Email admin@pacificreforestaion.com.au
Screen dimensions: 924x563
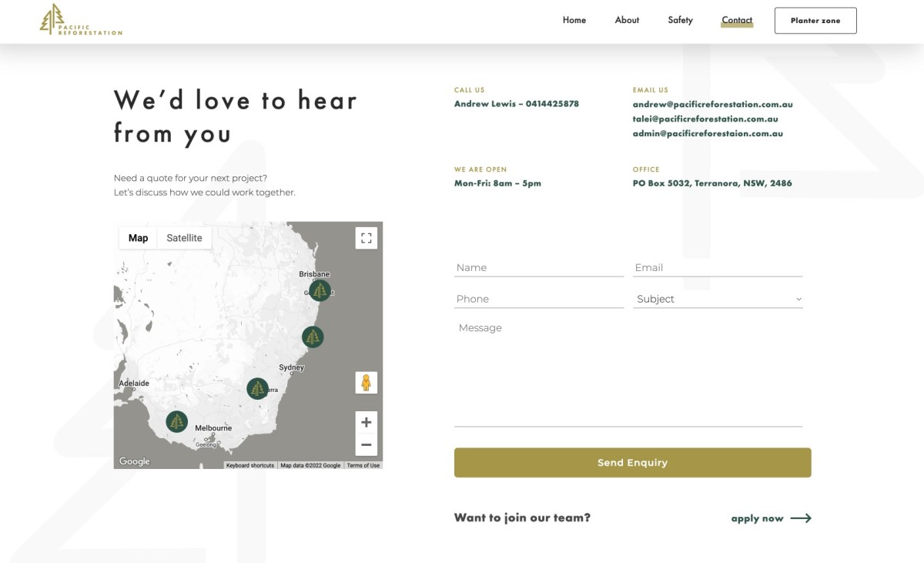pyautogui.click(x=708, y=133)
